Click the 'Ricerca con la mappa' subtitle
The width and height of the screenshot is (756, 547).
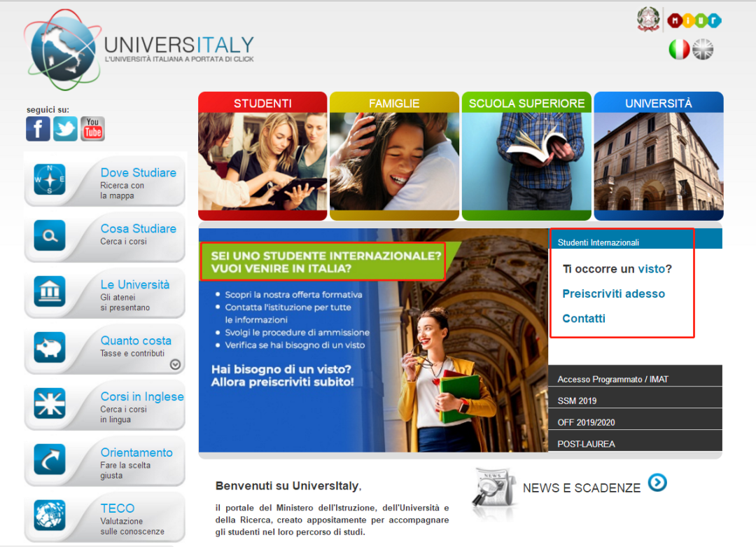click(122, 191)
